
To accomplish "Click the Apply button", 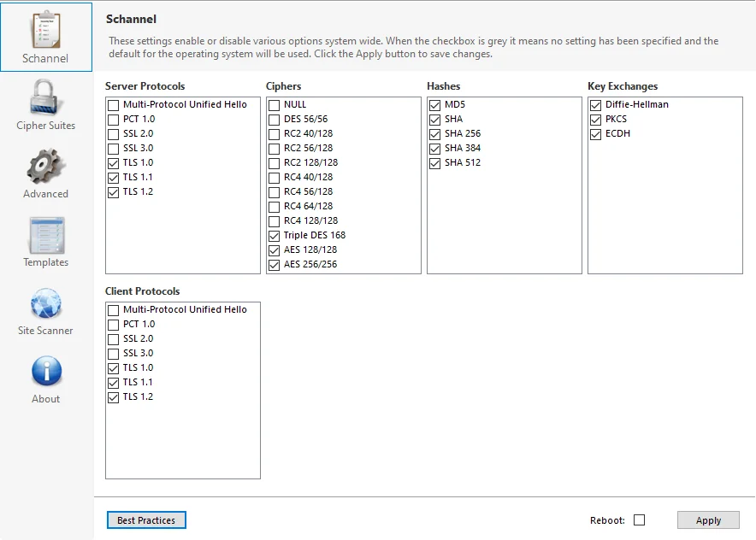I will [708, 520].
